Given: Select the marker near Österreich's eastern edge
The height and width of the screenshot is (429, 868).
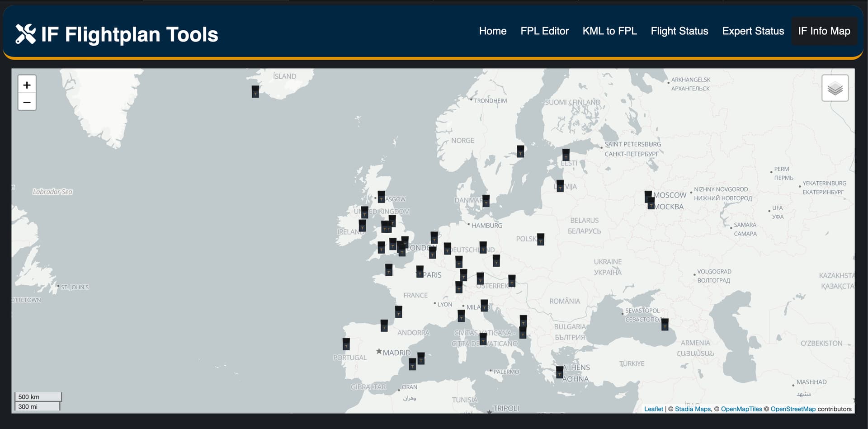Looking at the screenshot, I should (x=511, y=281).
